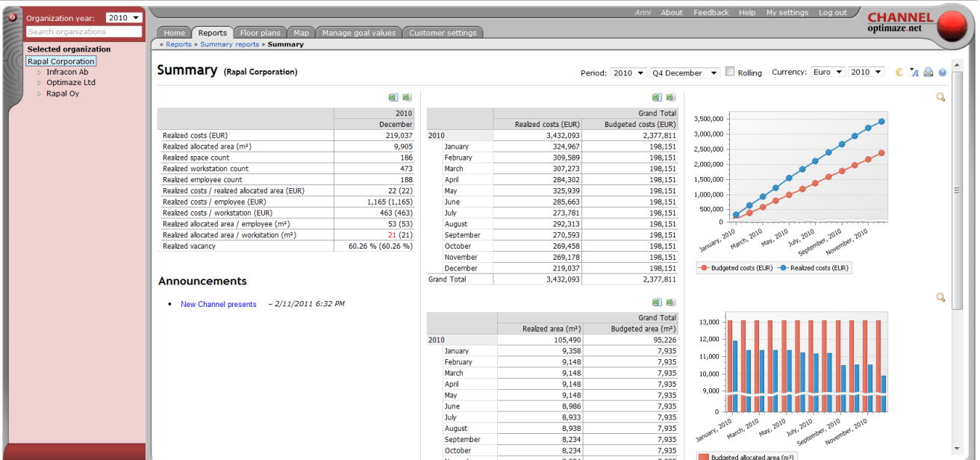
Task: Click the Summary reports breadcrumb link
Action: (229, 45)
